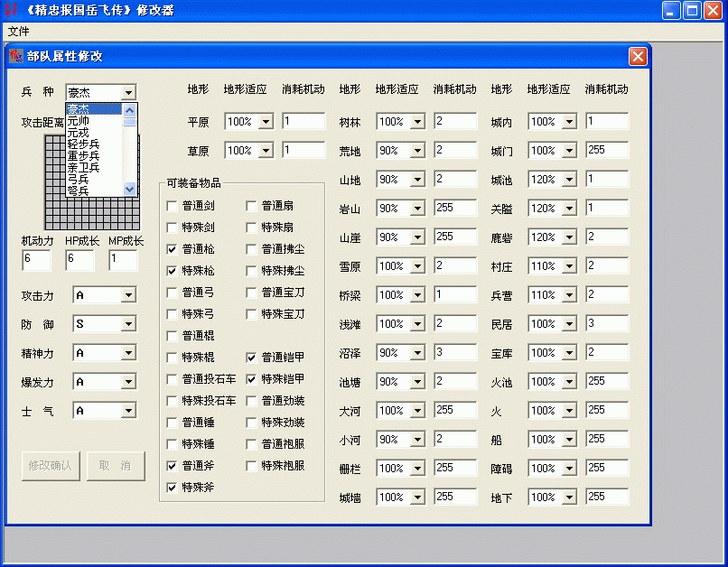
Task: Toggle the 兵种 combo box arrow
Action: pyautogui.click(x=128, y=92)
